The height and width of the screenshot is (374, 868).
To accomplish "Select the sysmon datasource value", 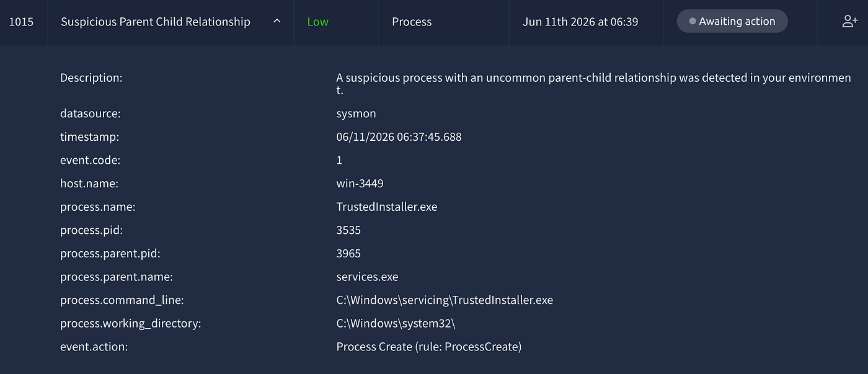I will [356, 114].
